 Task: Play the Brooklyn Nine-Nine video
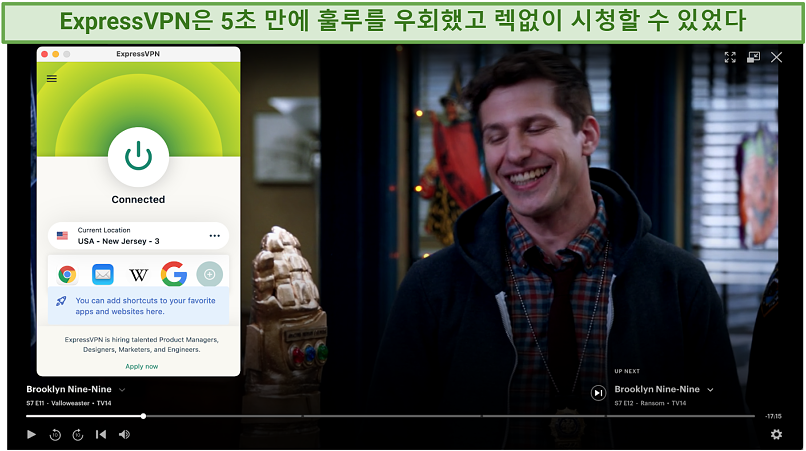click(31, 435)
